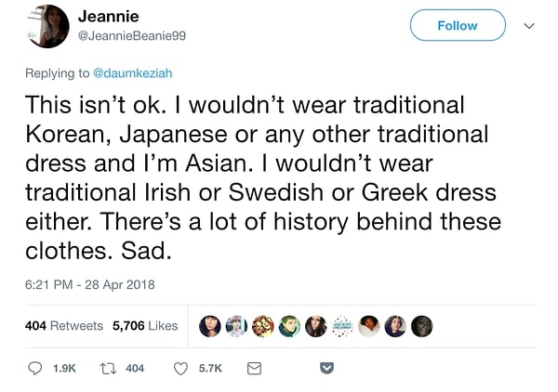The height and width of the screenshot is (392, 558).
Task: Click the reply speech bubble icon
Action: 35,368
